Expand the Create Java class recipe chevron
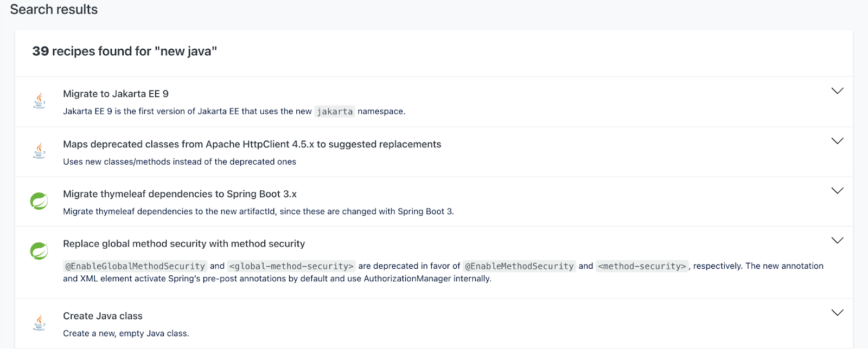 click(837, 313)
